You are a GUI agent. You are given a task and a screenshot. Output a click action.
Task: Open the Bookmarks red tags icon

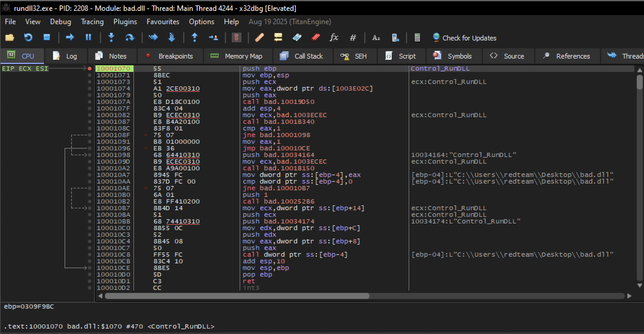tap(315, 37)
